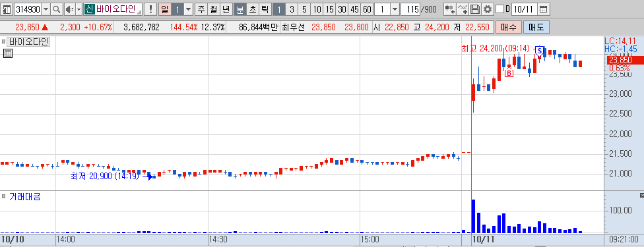Select the 30-minute interval button
644x247 pixels.
(342, 9)
